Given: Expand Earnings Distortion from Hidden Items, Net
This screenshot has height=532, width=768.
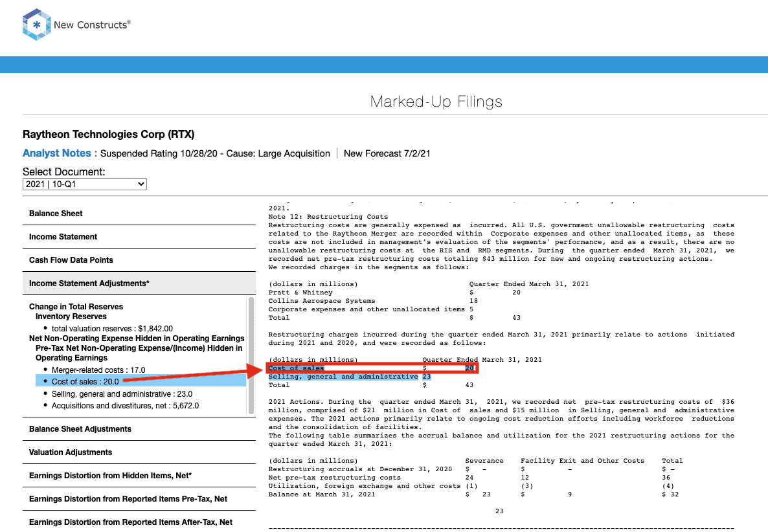Looking at the screenshot, I should [139, 475].
